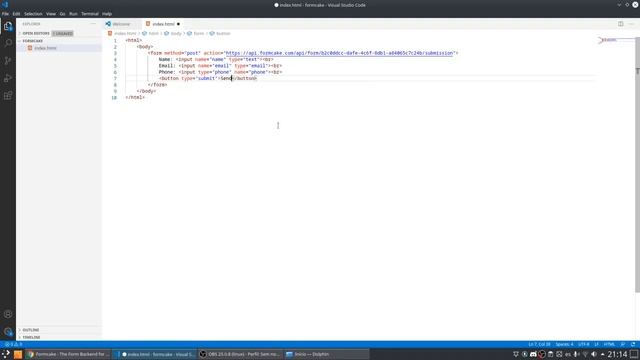640x360 pixels.
Task: Open the Go menu
Action: coord(62,14)
